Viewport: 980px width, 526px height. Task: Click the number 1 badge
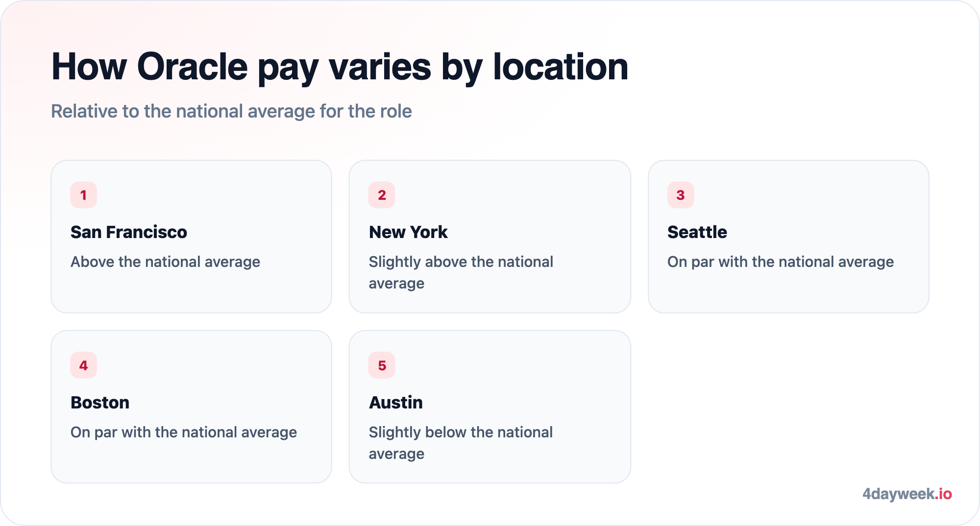coord(83,195)
